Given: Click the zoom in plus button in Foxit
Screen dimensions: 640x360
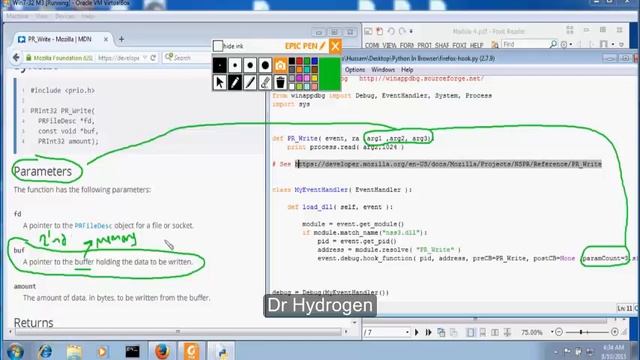Looking at the screenshot, I should 615,332.
